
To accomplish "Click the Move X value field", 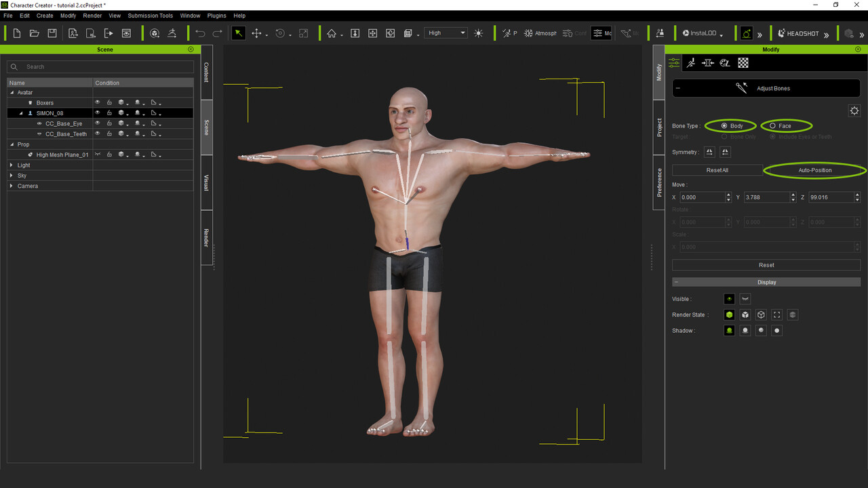I will coord(701,197).
